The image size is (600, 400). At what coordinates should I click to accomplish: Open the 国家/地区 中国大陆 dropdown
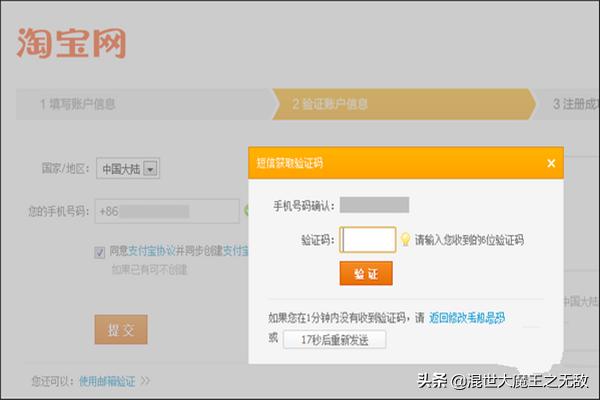coord(128,168)
